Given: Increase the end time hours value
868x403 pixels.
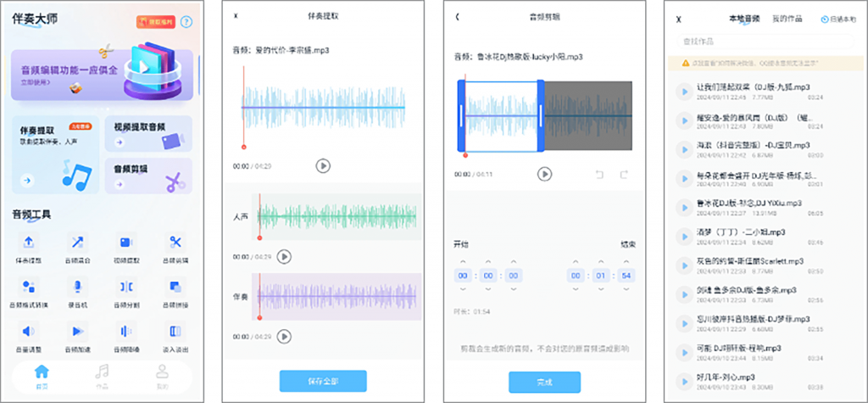Looking at the screenshot, I should 576,261.
